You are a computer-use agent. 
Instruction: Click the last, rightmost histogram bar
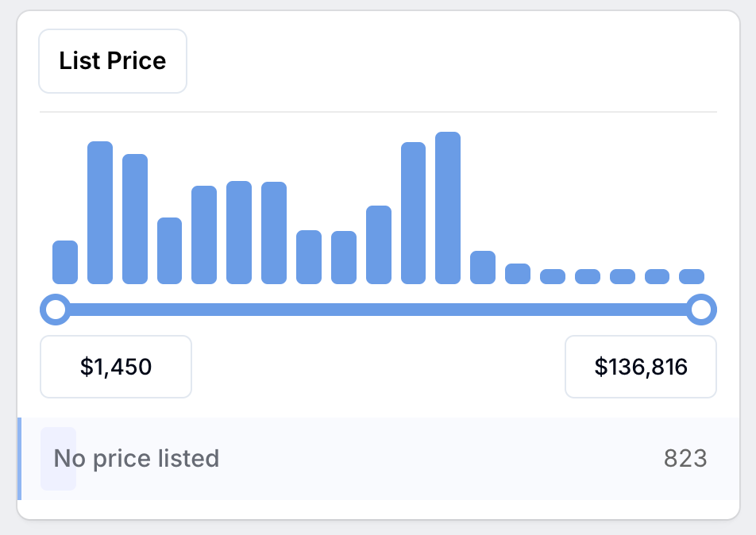692,277
